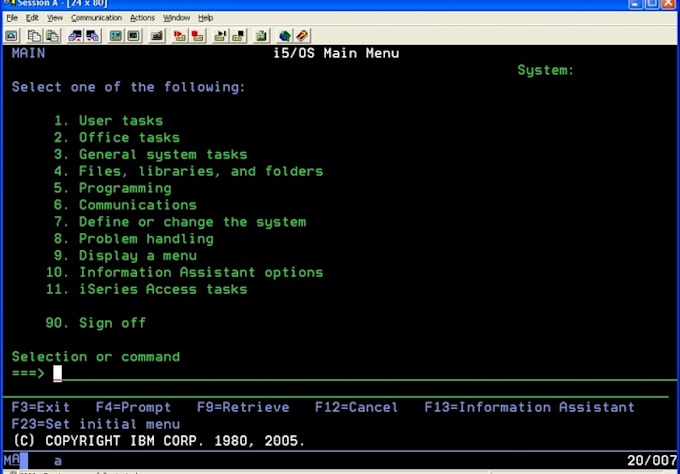Viewport: 680px width, 474px height.
Task: Click the System: label
Action: point(546,70)
